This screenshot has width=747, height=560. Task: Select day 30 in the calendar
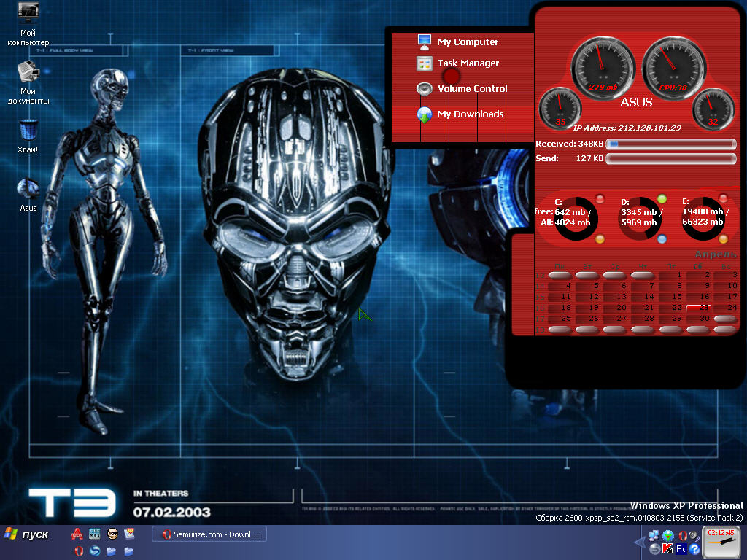pos(698,319)
